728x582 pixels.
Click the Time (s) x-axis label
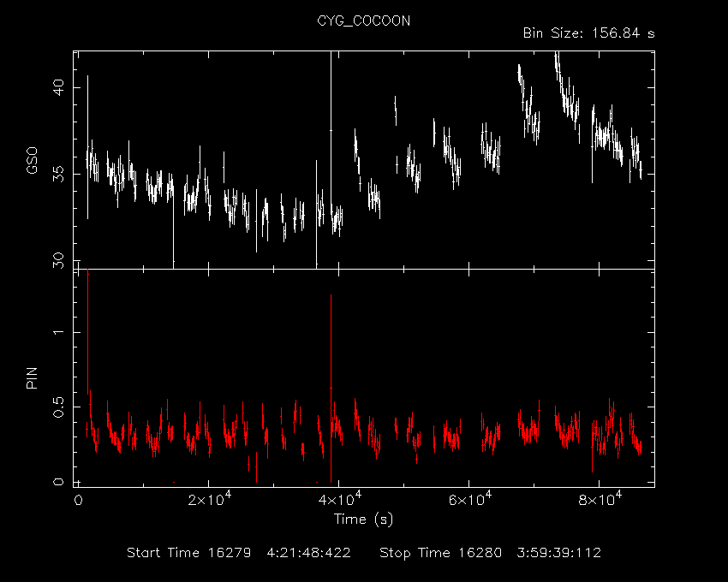pyautogui.click(x=363, y=519)
